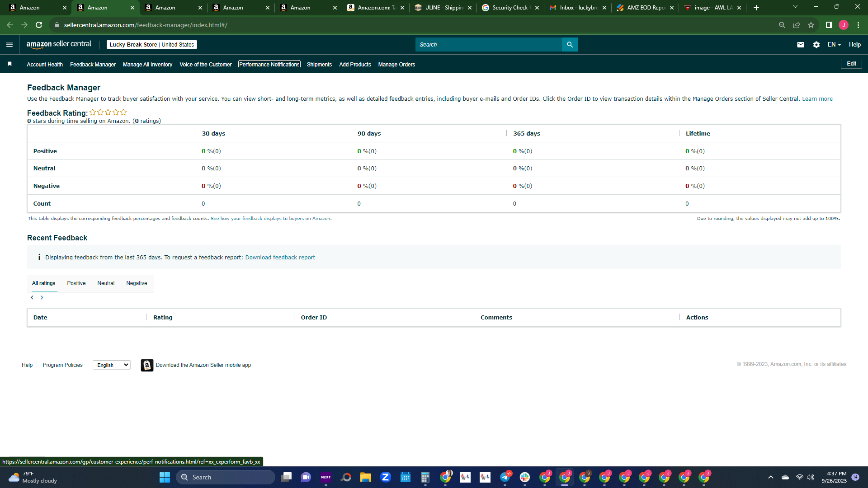Image resolution: width=868 pixels, height=488 pixels.
Task: Show hidden system tray icons
Action: 771,477
